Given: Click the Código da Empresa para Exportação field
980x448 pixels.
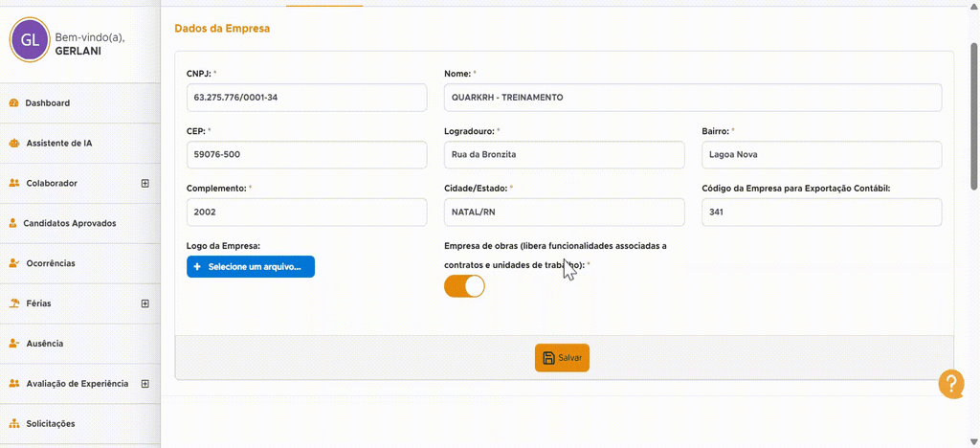Looking at the screenshot, I should point(822,213).
